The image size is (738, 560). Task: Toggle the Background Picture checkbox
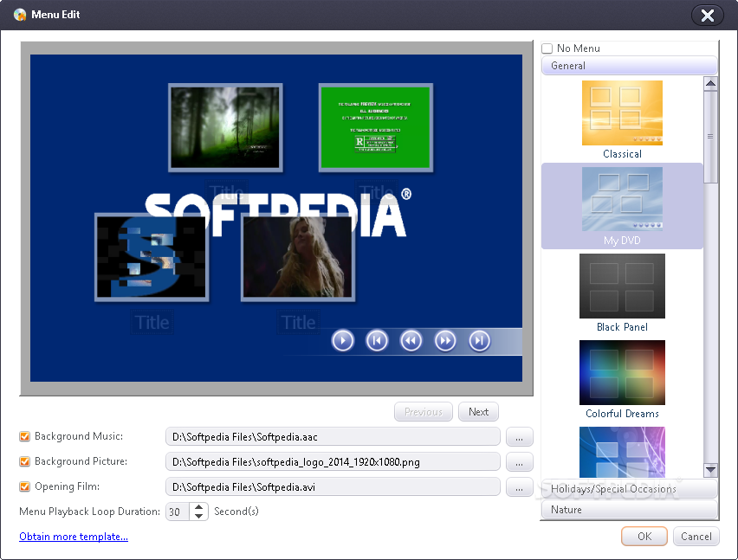pos(24,461)
